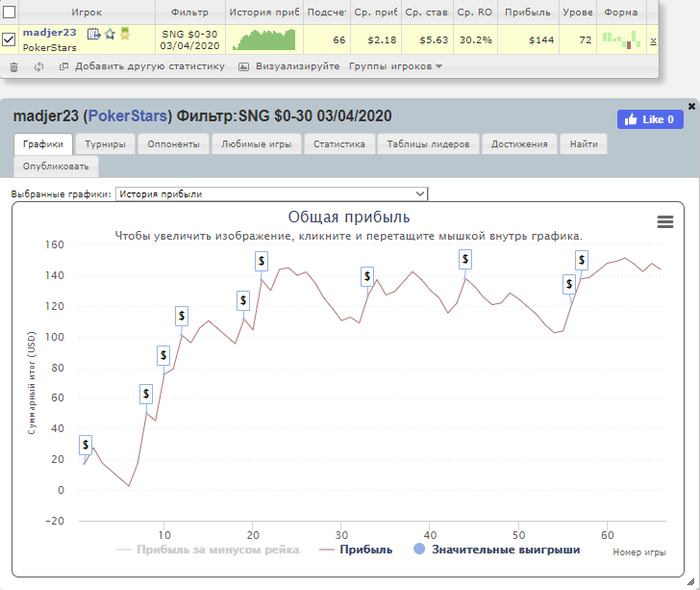The width and height of the screenshot is (700, 590).
Task: Remove madjer23 row with the small x
Action: pos(653,41)
